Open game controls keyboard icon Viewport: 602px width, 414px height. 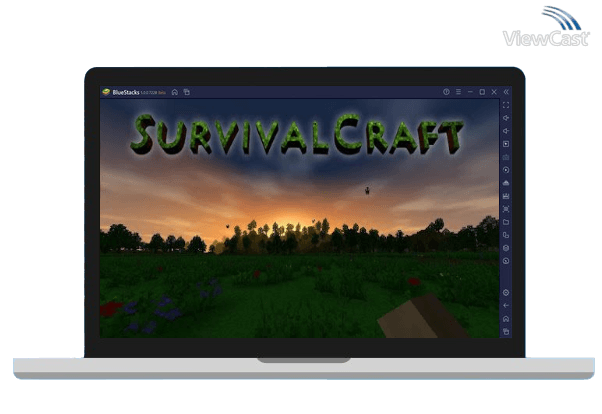pos(506,157)
